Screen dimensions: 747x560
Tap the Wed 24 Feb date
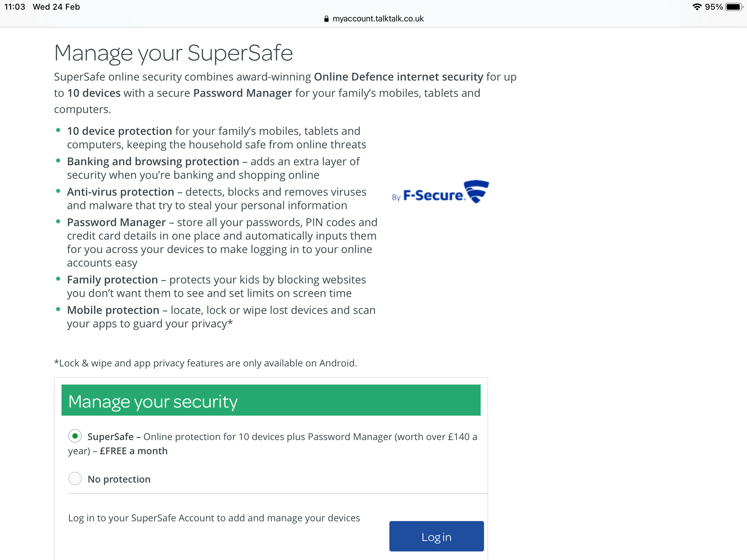(x=56, y=7)
